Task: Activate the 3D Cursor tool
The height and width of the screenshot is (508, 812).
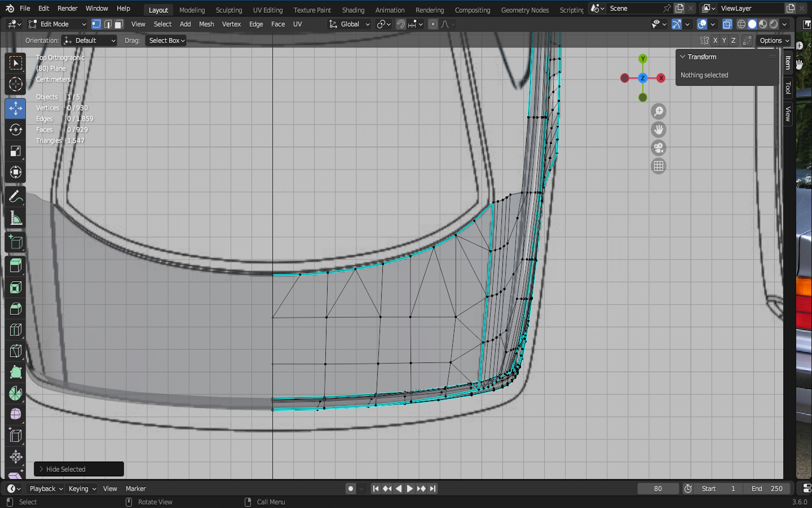Action: [x=16, y=85]
